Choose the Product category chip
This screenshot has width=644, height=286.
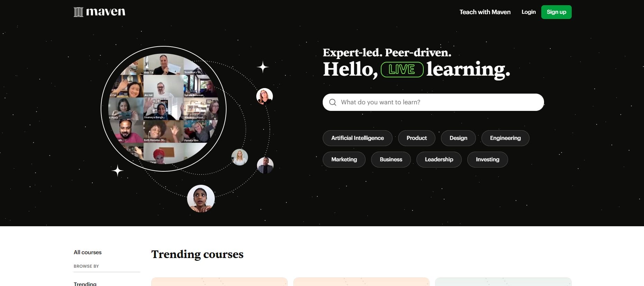click(x=416, y=138)
